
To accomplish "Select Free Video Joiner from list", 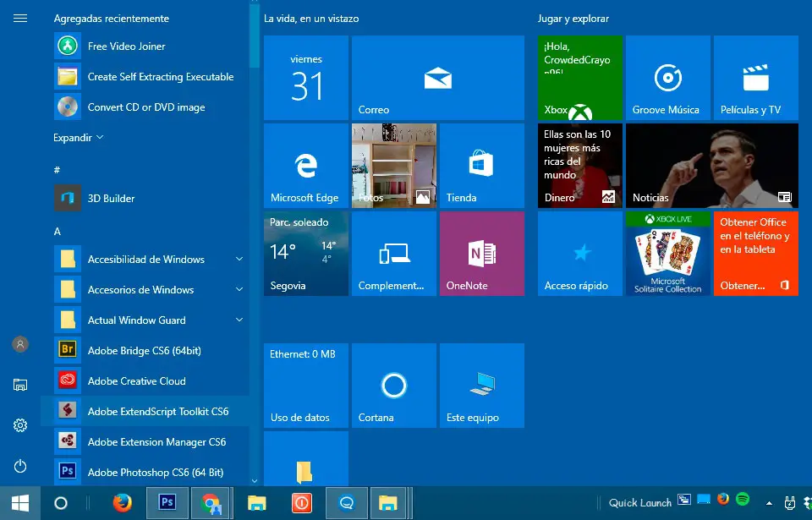I will click(x=126, y=47).
